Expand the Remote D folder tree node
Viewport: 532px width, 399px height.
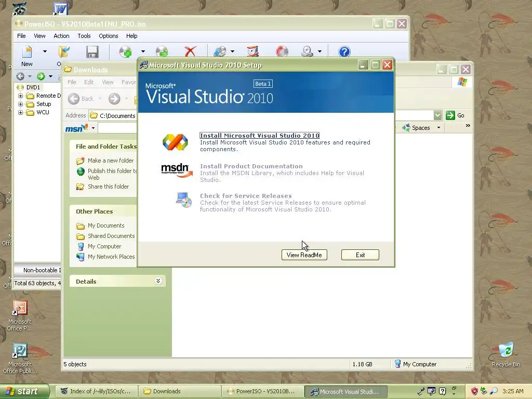coord(20,96)
